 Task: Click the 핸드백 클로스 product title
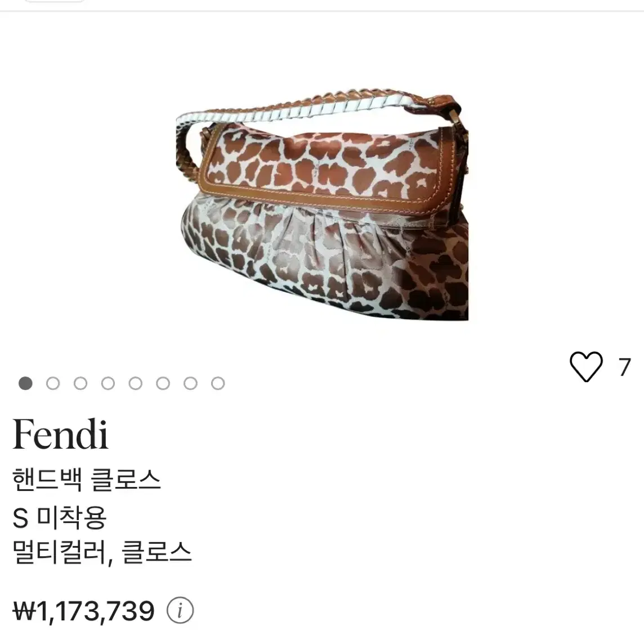[x=86, y=479]
